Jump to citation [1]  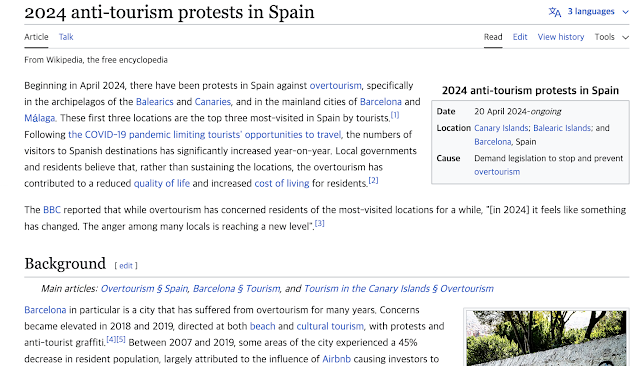coord(395,115)
